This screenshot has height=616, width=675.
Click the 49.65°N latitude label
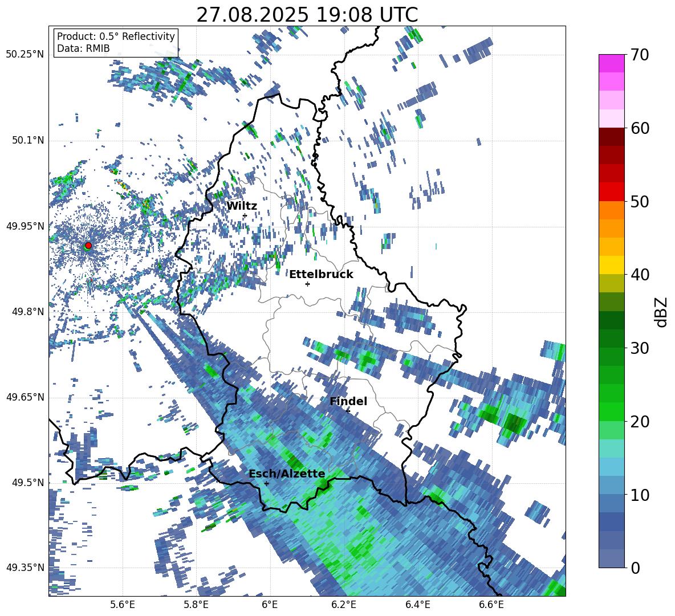[x=25, y=397]
